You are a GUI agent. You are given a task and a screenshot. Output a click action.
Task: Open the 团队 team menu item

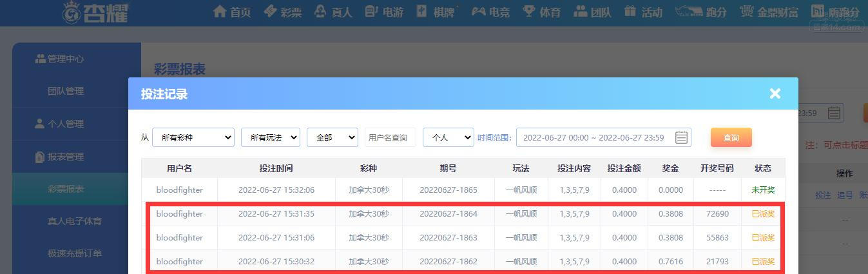592,12
